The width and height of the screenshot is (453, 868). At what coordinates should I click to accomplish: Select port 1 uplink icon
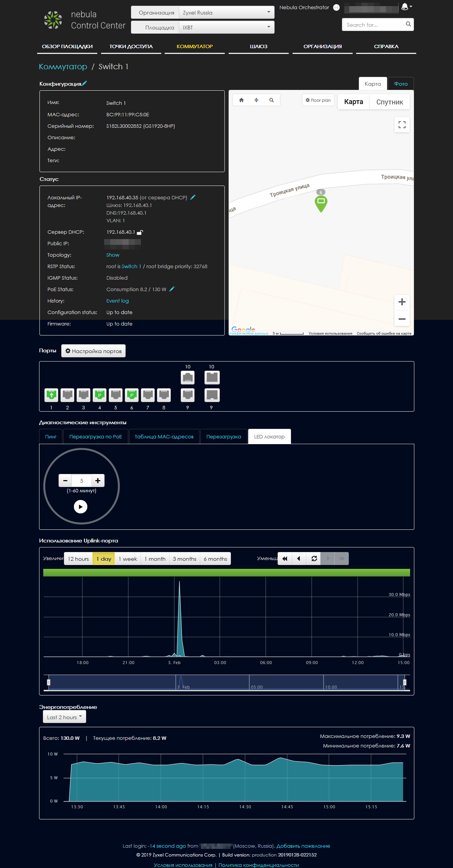pos(51,395)
